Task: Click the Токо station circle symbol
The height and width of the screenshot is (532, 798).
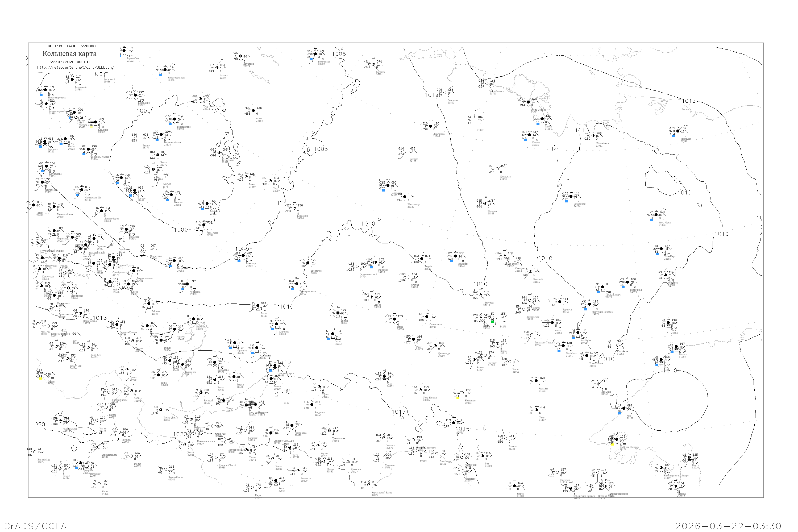Action: click(x=536, y=410)
